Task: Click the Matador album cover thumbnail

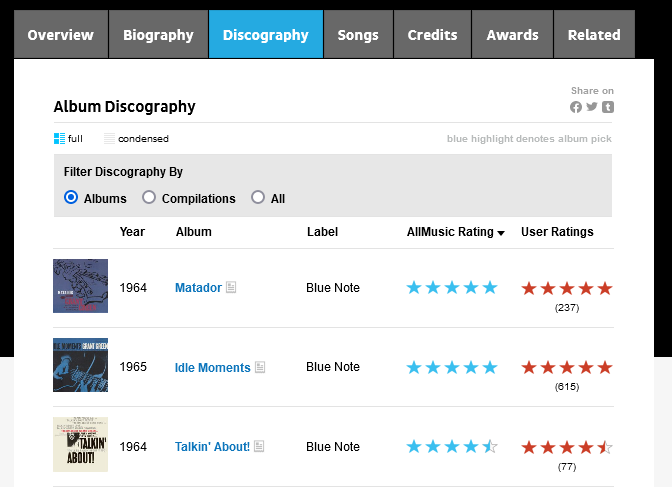Action: point(80,286)
